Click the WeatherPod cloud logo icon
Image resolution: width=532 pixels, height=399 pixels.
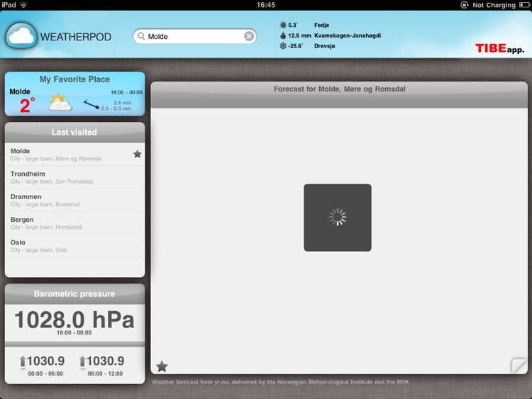point(21,36)
